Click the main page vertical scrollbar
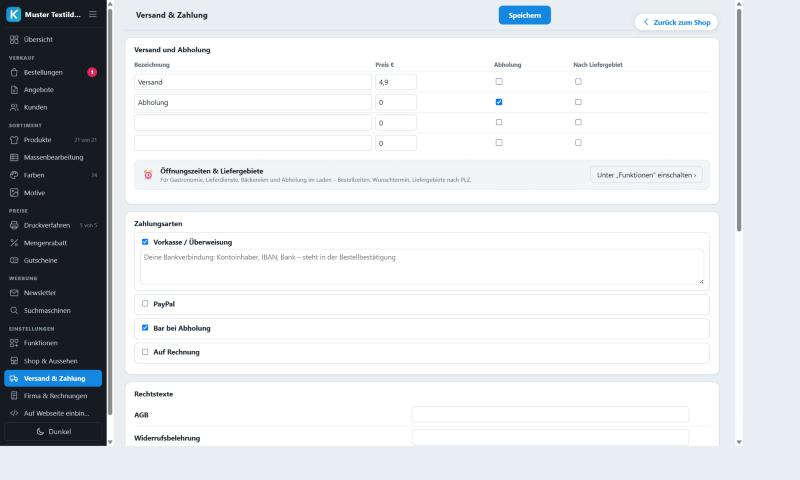This screenshot has width=800, height=480. click(x=739, y=120)
